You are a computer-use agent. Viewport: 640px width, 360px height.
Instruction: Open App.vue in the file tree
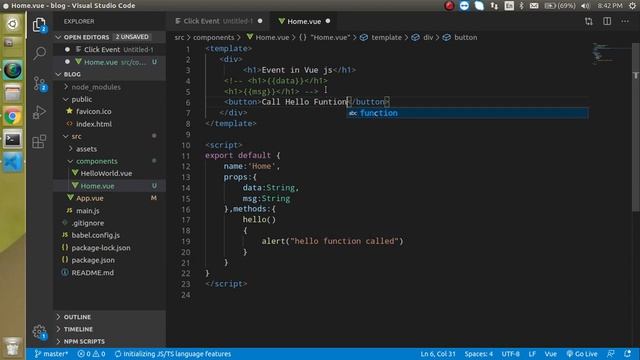tap(90, 198)
